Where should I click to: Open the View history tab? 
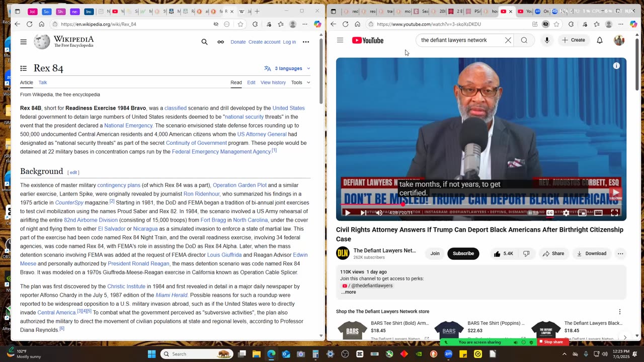pos(273,82)
